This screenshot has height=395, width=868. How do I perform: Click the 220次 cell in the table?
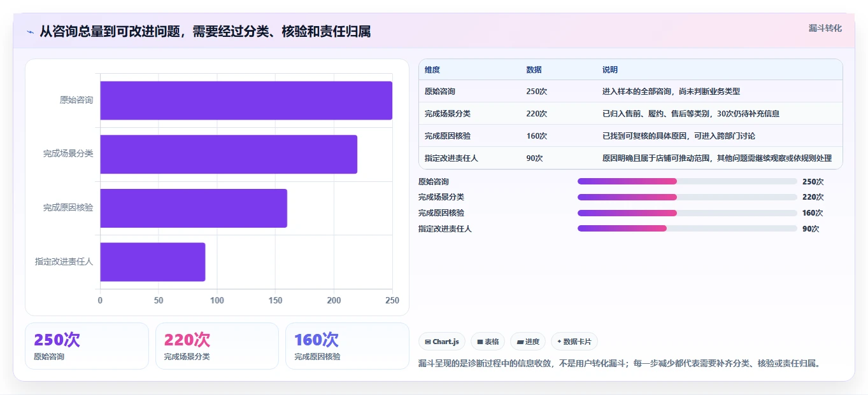[537, 114]
